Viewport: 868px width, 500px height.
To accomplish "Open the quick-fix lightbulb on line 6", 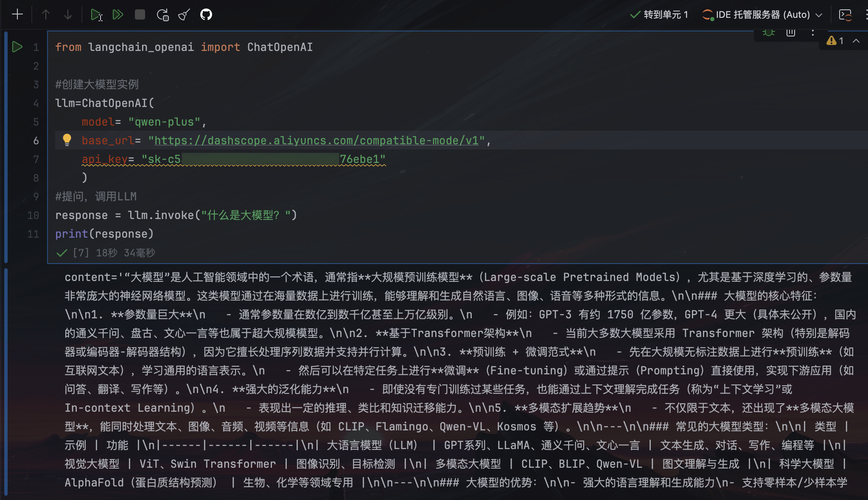I will coord(68,140).
